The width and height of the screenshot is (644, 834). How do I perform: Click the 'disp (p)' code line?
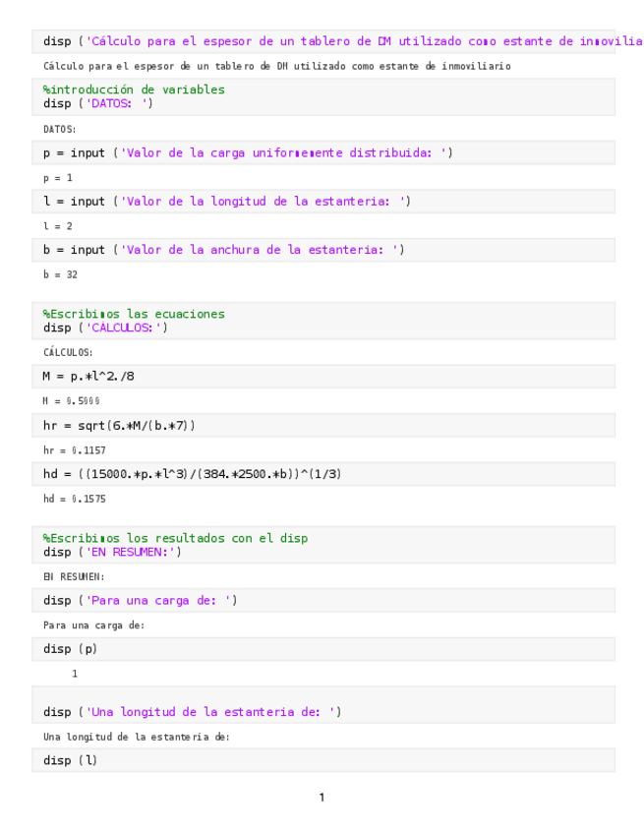70,649
